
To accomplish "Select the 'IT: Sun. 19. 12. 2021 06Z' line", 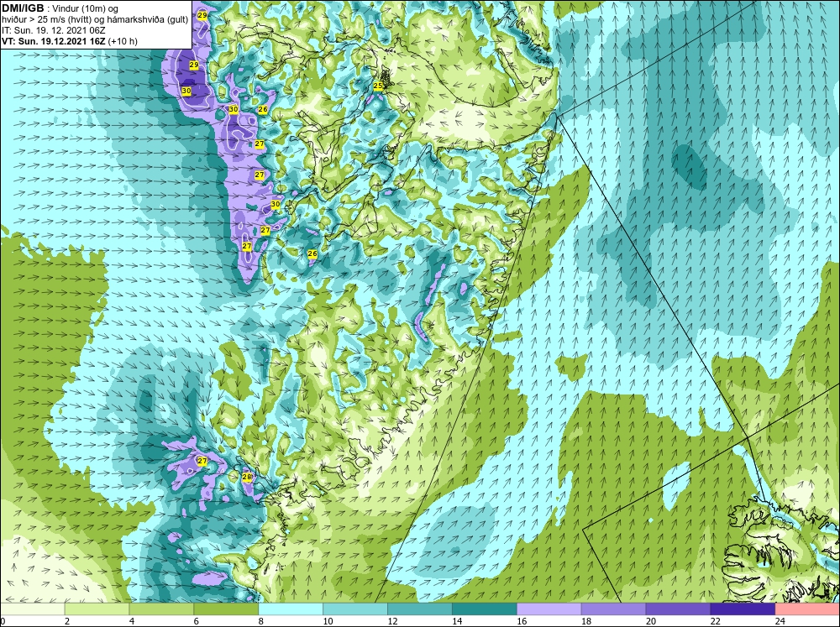I will [53, 30].
